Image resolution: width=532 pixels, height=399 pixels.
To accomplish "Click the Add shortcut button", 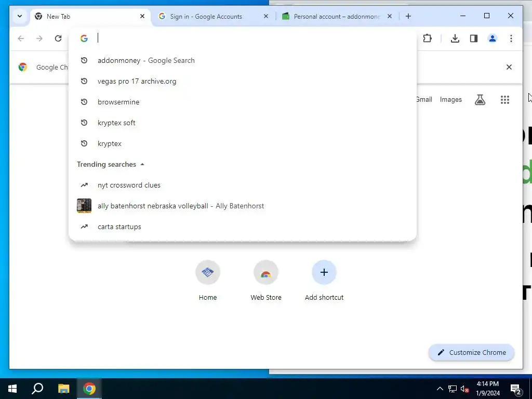I will (324, 281).
